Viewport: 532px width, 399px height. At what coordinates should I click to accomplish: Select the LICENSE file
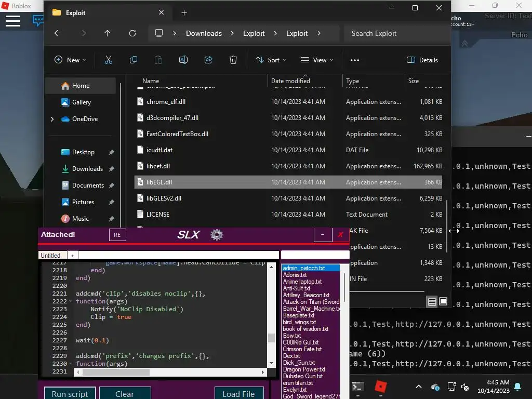(x=288, y=215)
